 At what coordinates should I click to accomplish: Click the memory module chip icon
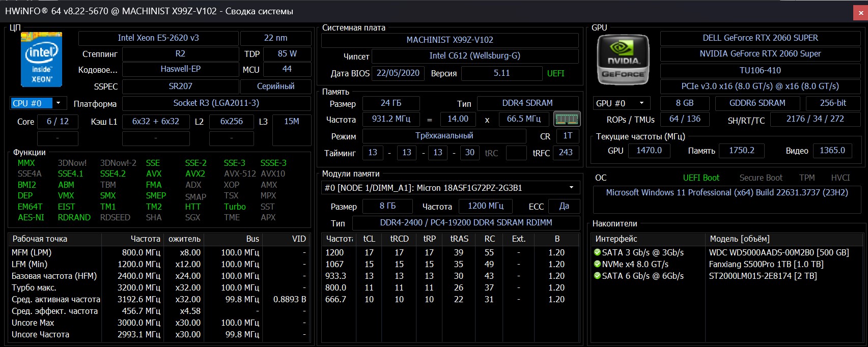click(x=566, y=119)
